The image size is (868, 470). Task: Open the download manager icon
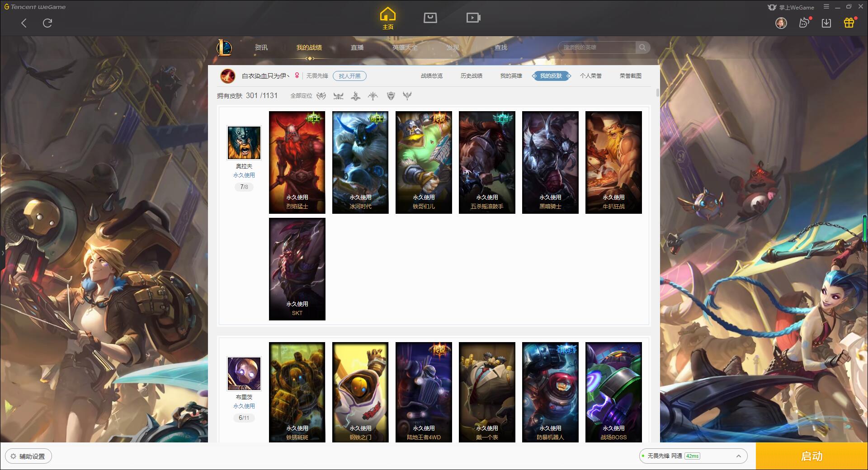(x=826, y=23)
